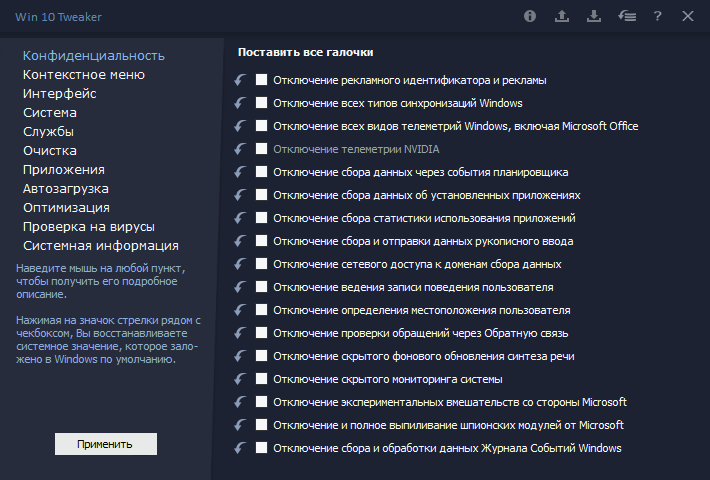Open Системная информация sidebar item
Viewport: 710px width, 480px height.
[x=100, y=245]
